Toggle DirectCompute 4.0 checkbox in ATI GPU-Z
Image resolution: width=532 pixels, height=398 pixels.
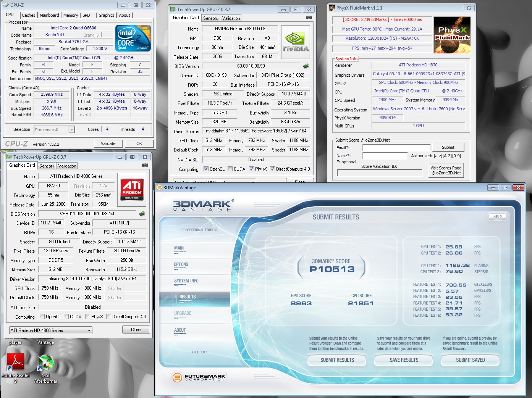(x=109, y=316)
